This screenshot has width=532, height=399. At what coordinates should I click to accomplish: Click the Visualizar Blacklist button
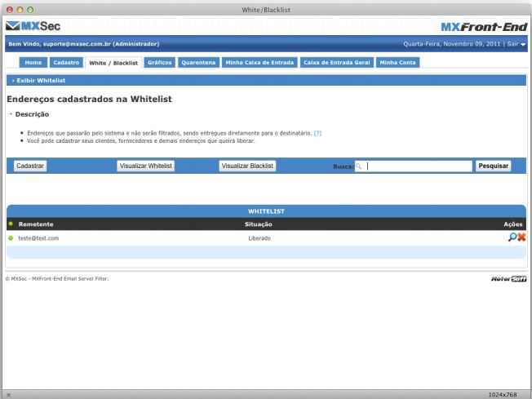pyautogui.click(x=248, y=166)
